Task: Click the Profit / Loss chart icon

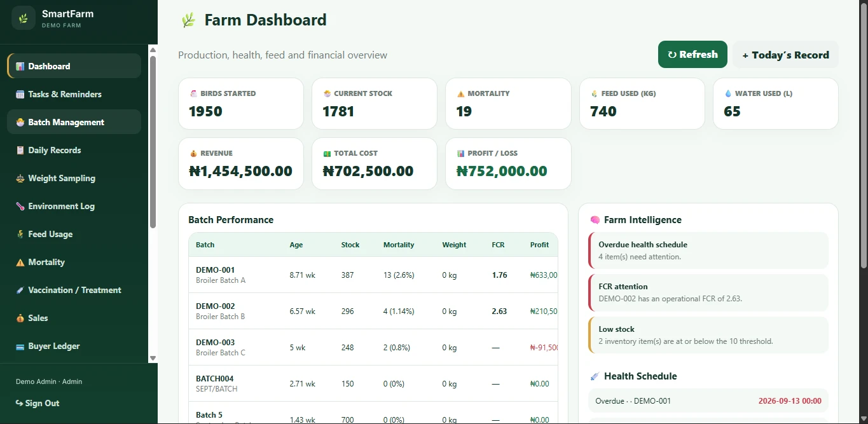Action: (x=460, y=153)
